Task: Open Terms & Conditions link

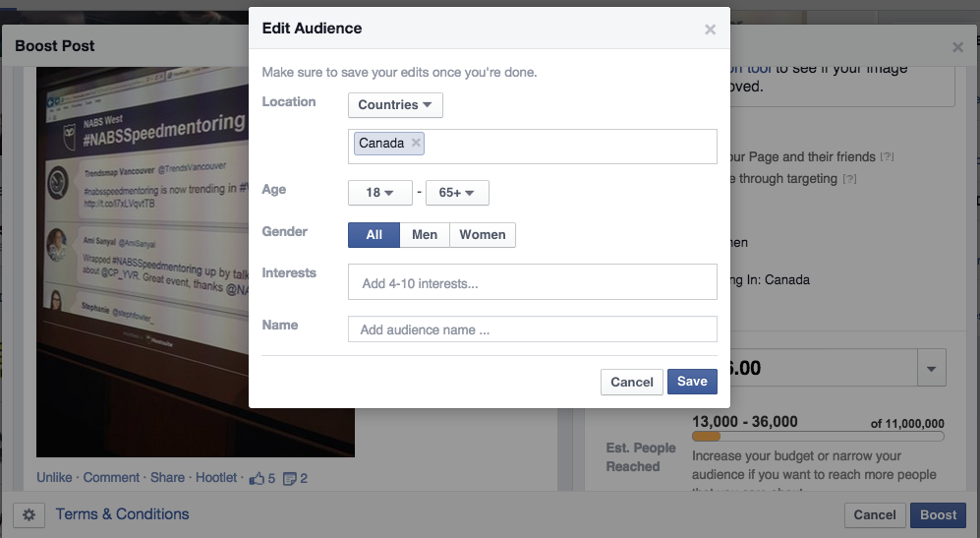Action: (x=123, y=514)
